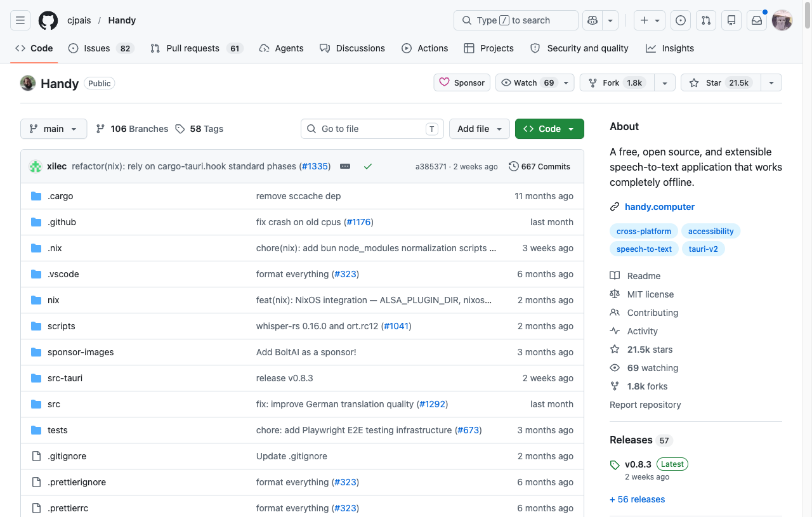Open the accessibility topic tag

pyautogui.click(x=711, y=232)
